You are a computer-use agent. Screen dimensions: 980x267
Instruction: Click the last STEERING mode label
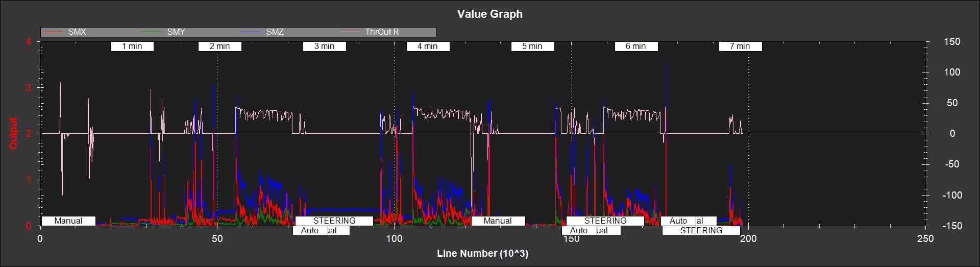[x=701, y=231]
